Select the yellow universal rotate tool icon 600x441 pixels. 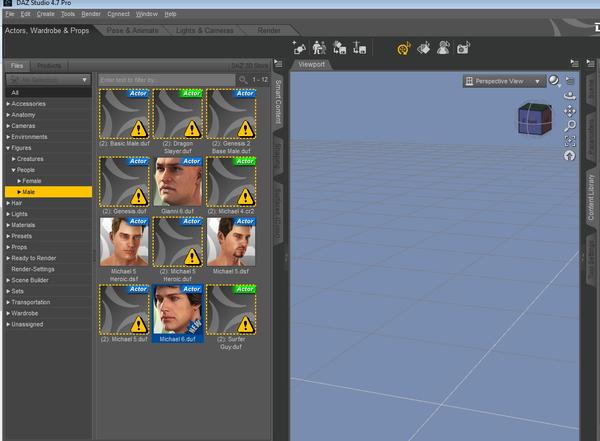(403, 48)
